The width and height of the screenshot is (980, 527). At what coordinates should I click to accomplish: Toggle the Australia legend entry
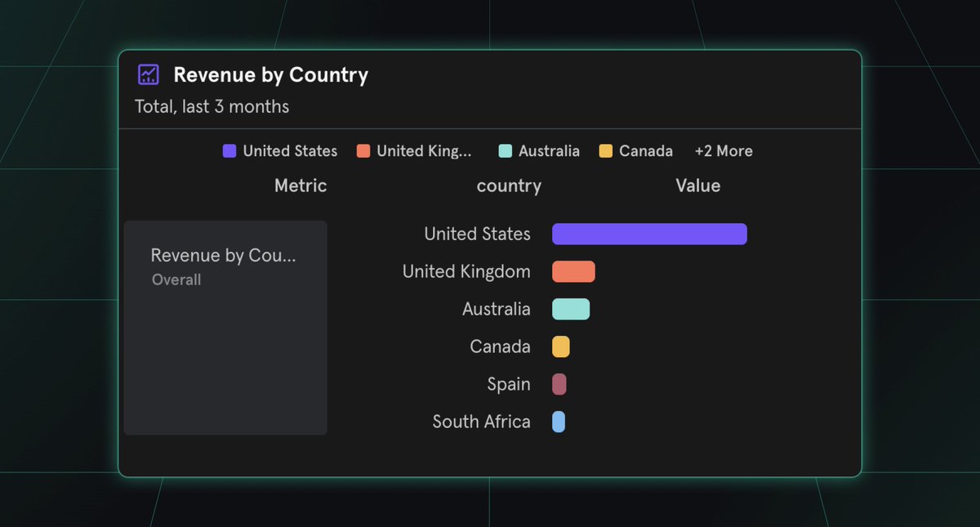pyautogui.click(x=539, y=151)
